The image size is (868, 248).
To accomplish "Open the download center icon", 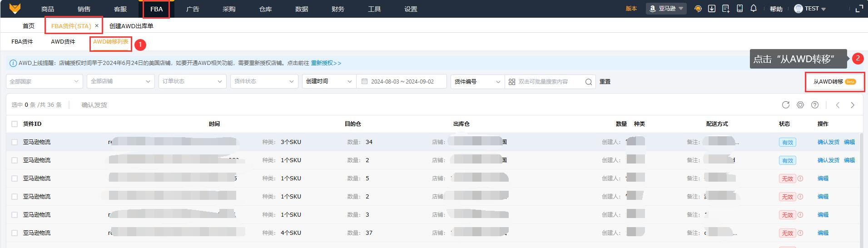I will click(712, 9).
